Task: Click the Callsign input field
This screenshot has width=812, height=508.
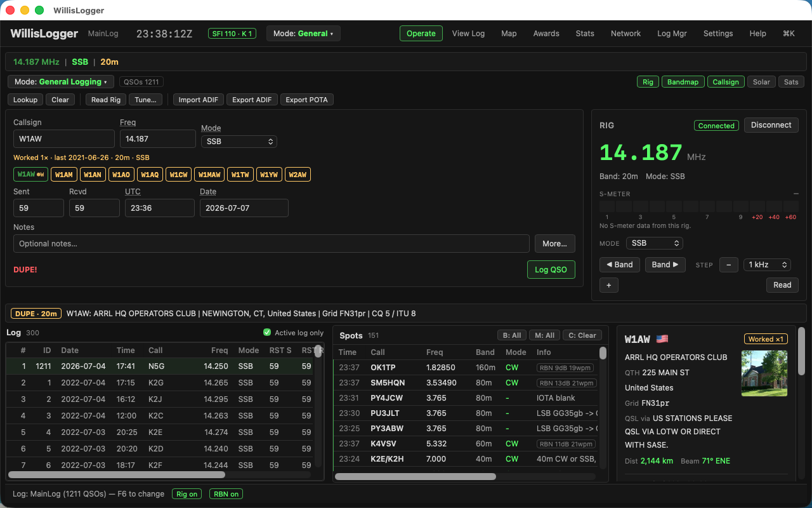Action: [64, 139]
